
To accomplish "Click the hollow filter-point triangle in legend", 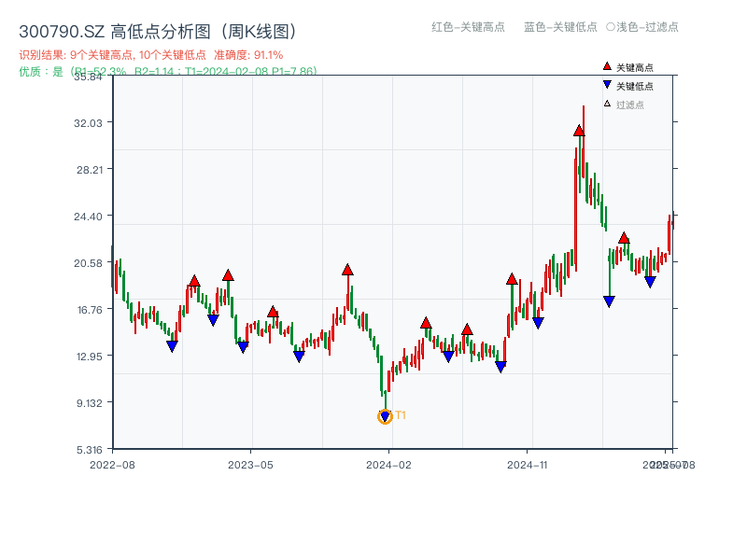I will click(x=607, y=104).
